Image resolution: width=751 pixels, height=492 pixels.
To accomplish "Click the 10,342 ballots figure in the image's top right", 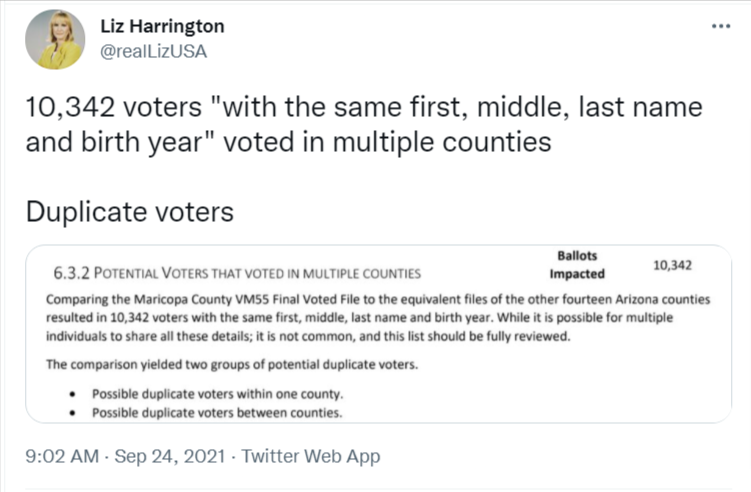I will pyautogui.click(x=673, y=265).
